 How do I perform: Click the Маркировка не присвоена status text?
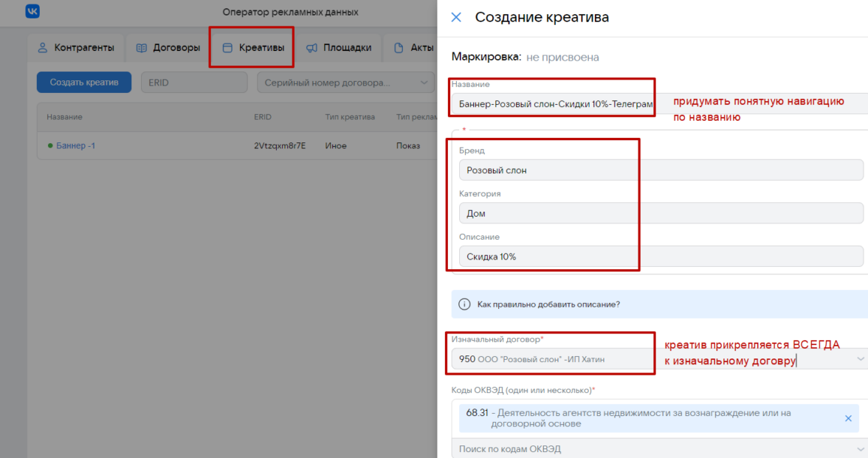pos(525,57)
